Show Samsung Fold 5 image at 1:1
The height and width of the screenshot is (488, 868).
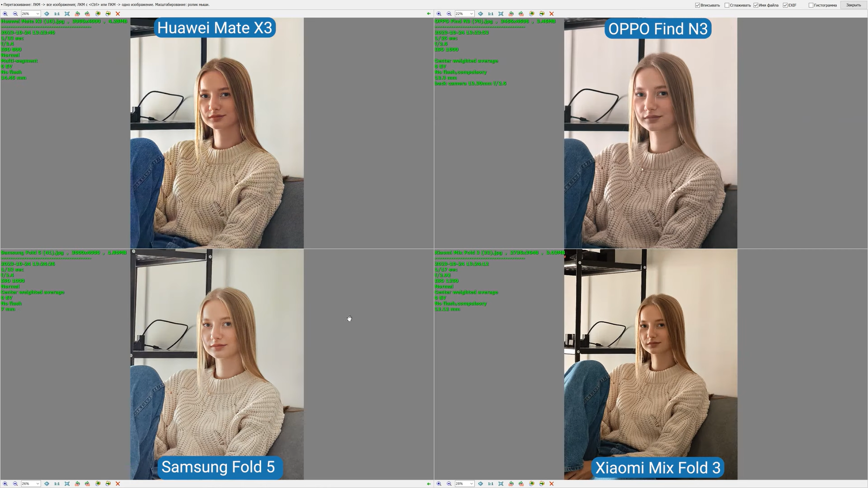tap(57, 484)
